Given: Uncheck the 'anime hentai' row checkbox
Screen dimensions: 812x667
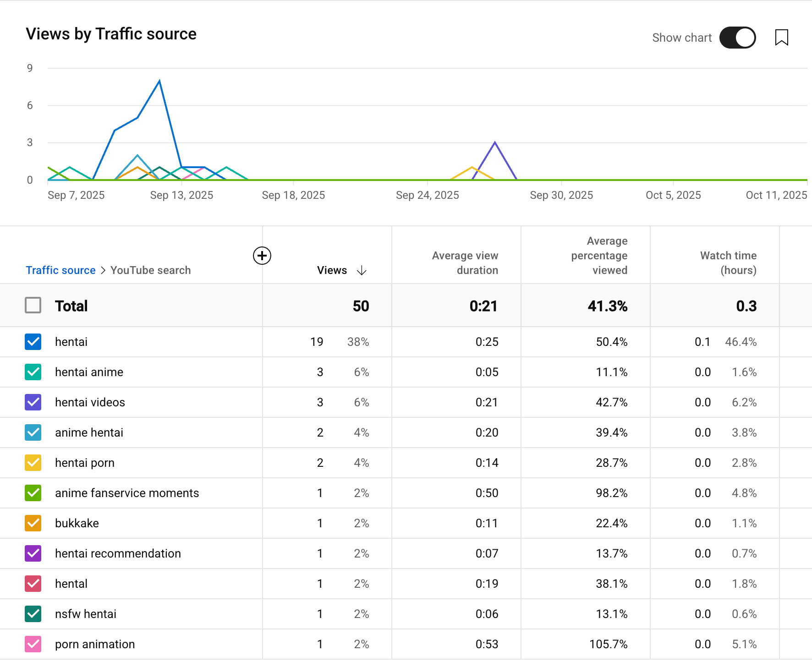Looking at the screenshot, I should tap(33, 432).
